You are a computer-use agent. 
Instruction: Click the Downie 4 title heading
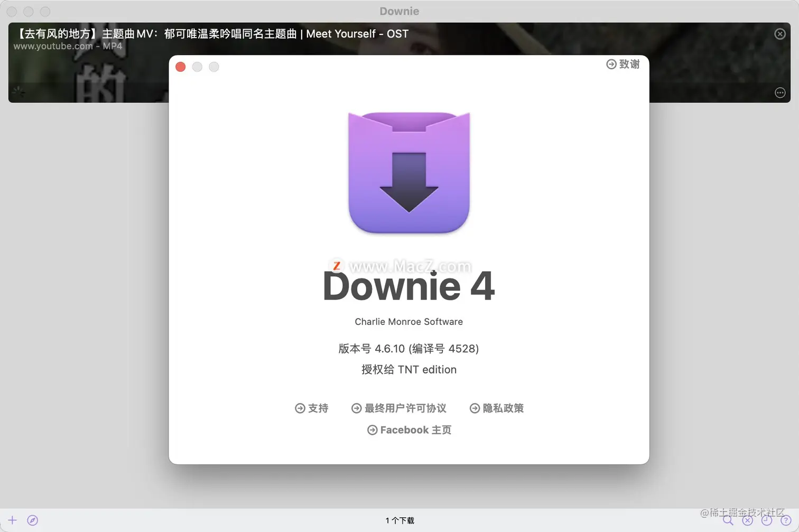(408, 286)
